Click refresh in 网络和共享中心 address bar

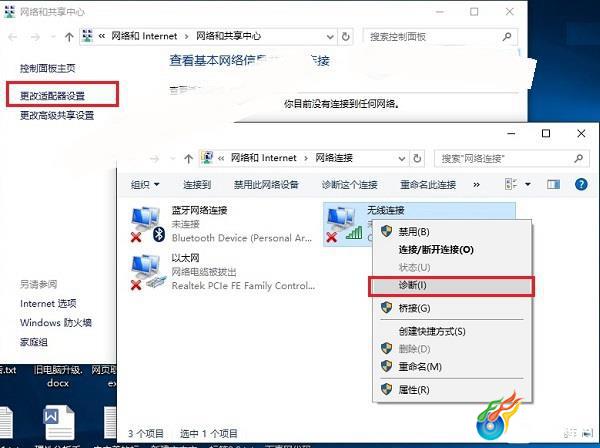coord(345,36)
